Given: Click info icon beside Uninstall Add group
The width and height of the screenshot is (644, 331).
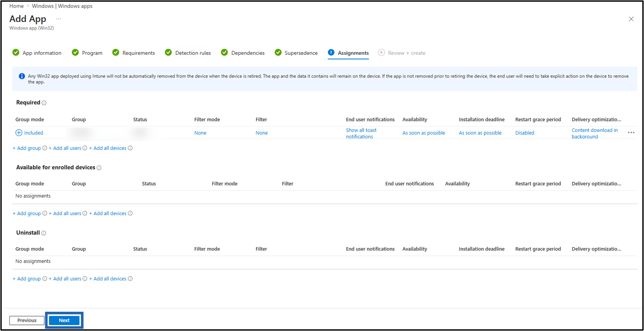Looking at the screenshot, I should coord(44,279).
